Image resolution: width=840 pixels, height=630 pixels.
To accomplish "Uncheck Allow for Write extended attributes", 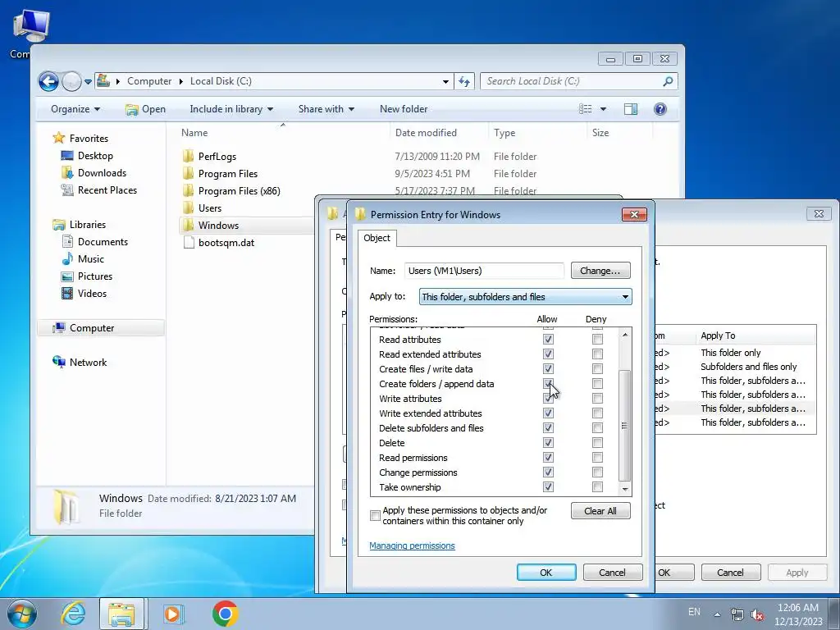I will click(548, 413).
